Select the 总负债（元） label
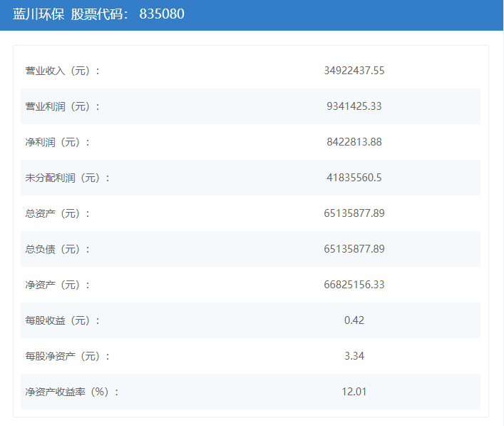 point(58,249)
